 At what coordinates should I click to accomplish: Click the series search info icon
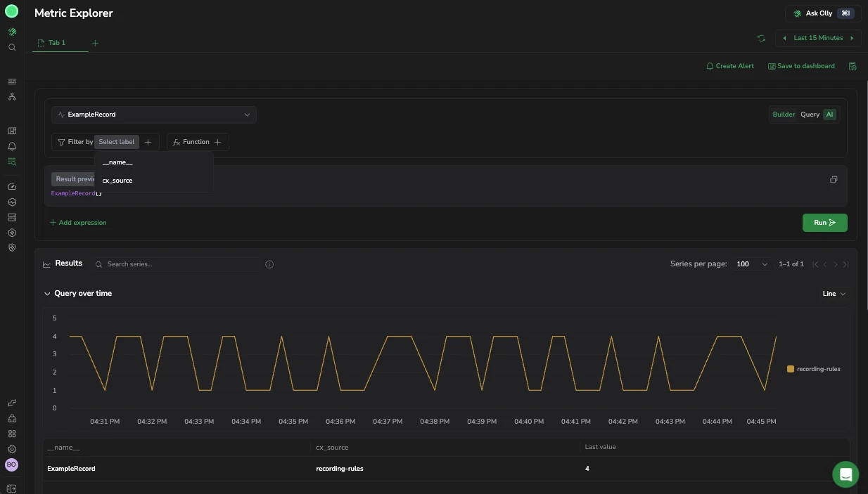click(x=269, y=264)
